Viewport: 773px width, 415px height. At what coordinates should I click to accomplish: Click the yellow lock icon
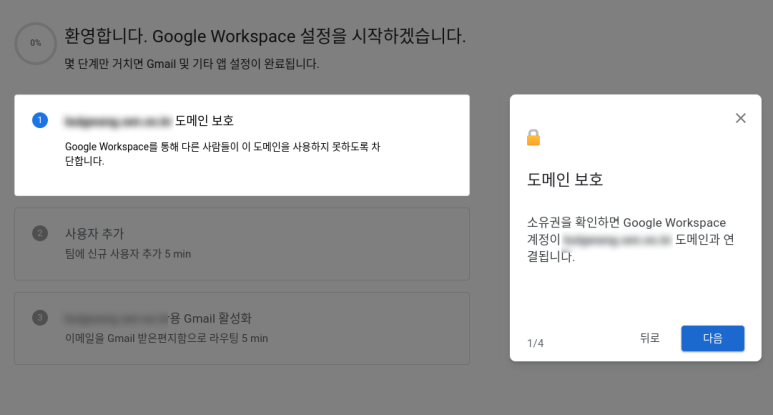533,138
